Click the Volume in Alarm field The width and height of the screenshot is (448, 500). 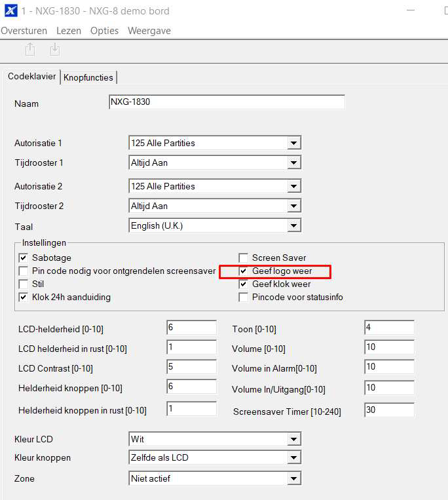click(x=389, y=367)
